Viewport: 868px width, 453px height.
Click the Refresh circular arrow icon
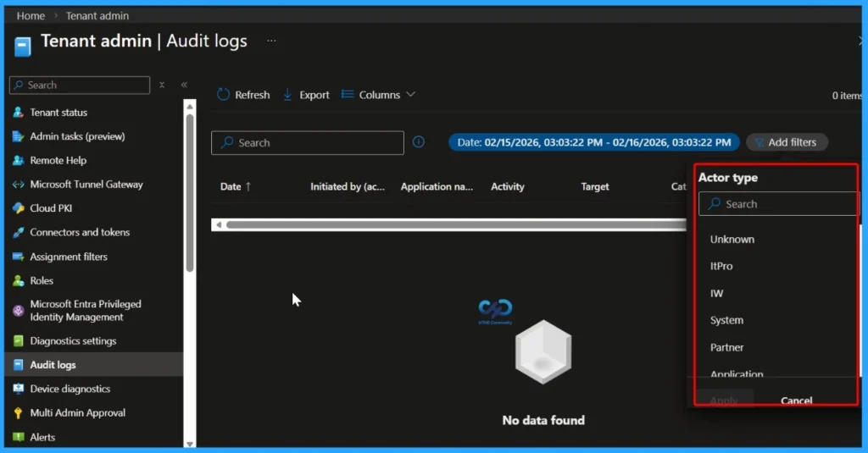click(223, 95)
